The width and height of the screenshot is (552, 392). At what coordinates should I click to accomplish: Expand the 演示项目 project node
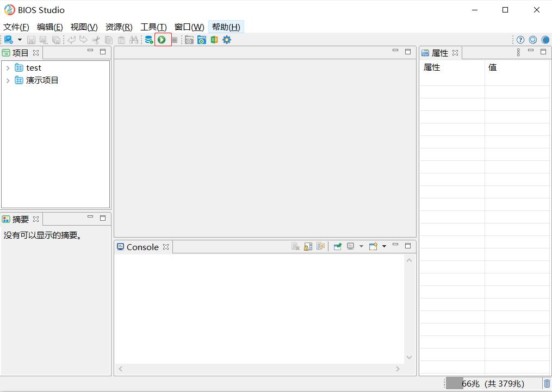click(x=8, y=80)
